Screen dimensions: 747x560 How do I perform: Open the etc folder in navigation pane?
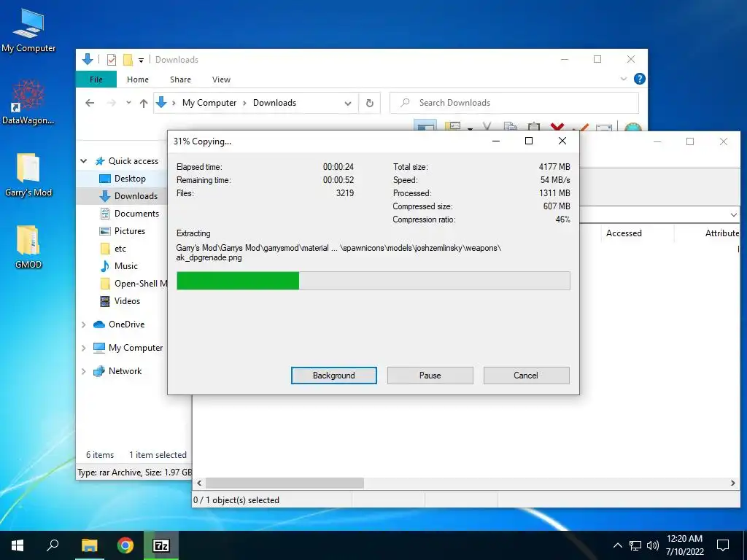coord(113,249)
